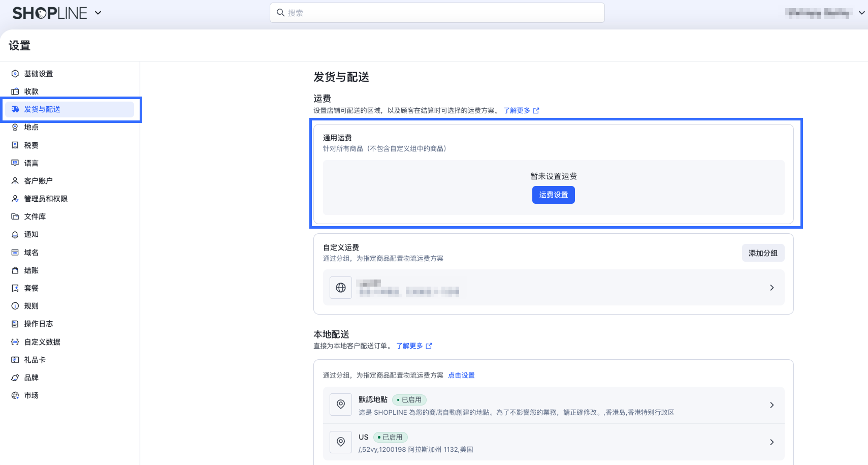Expand the 默認地點 local delivery row
The image size is (868, 465).
[x=771, y=405]
